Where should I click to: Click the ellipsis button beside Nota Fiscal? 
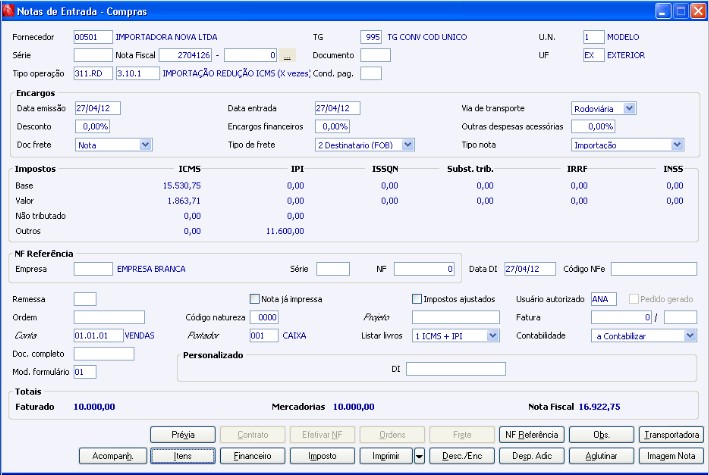(287, 55)
